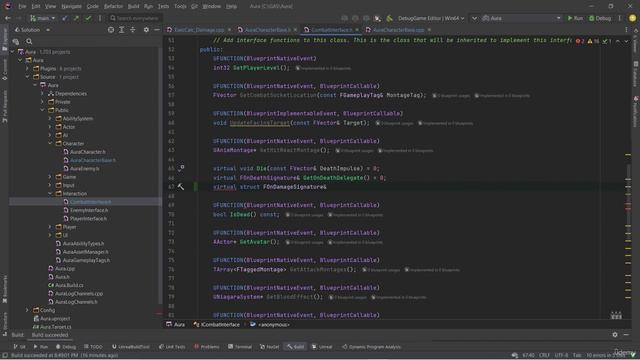Expand the Player folder
The width and height of the screenshot is (640, 360).
[x=50, y=227]
